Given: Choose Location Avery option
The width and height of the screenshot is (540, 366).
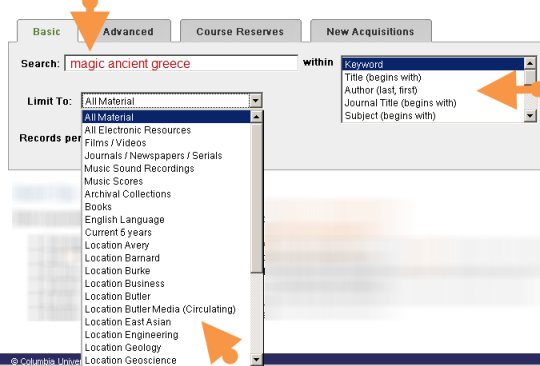Looking at the screenshot, I should tap(167, 245).
